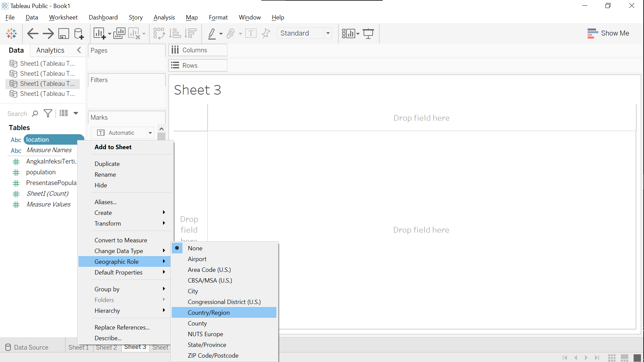Switch to the Sheet 2 tab

click(106, 347)
